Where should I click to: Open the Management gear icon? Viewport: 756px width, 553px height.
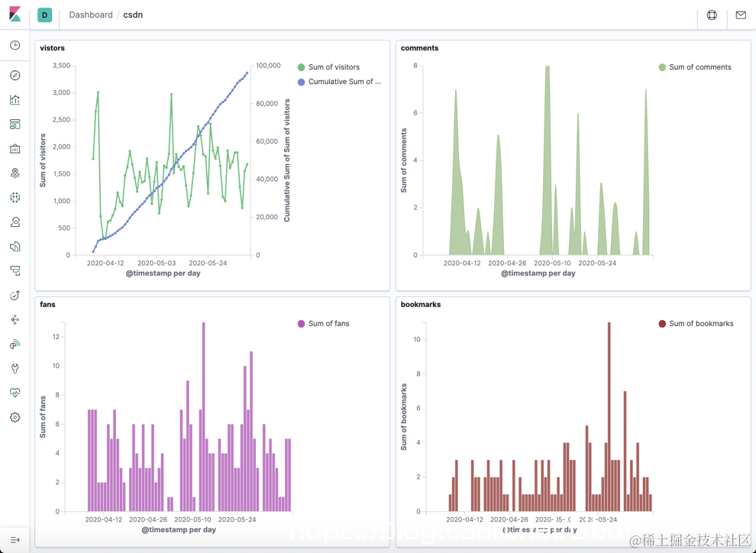15,418
